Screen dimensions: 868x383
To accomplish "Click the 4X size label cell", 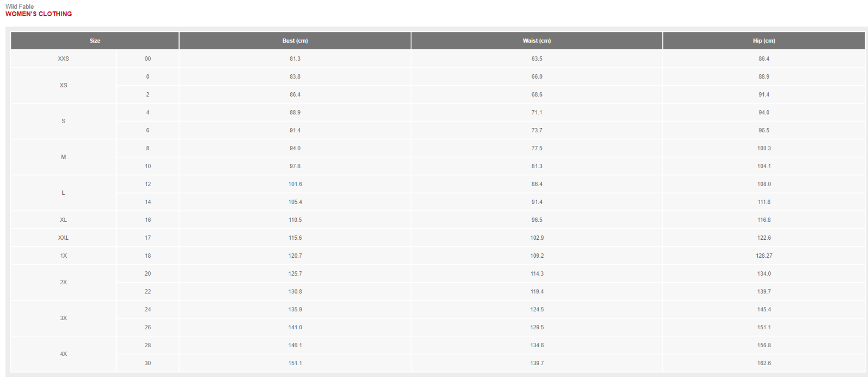I will point(63,354).
